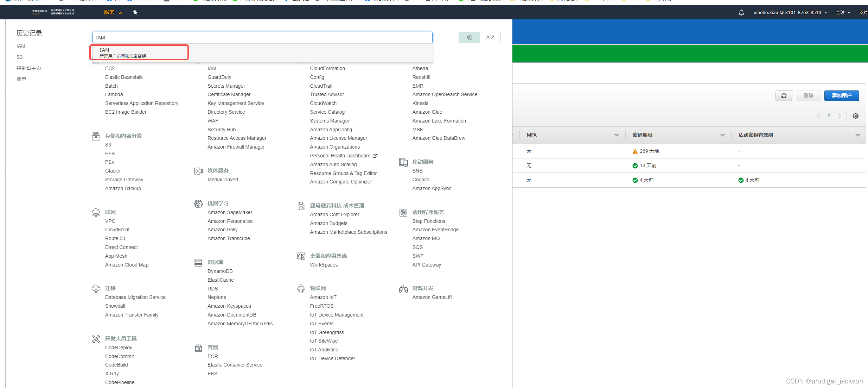Click the refresh users button
868x388 pixels.
pos(783,95)
